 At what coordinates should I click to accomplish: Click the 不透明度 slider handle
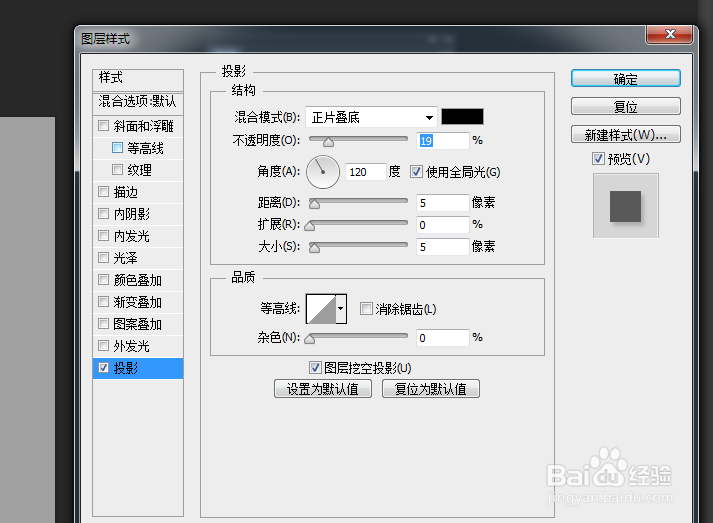[328, 142]
